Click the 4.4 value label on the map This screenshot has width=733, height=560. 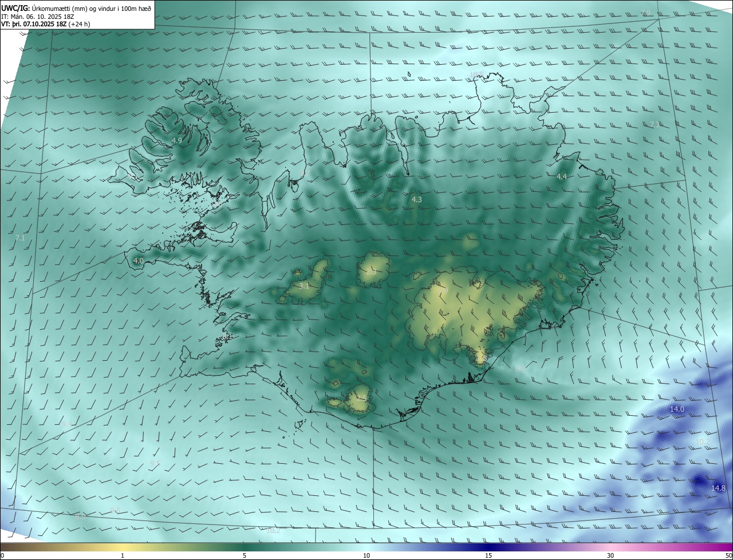562,177
